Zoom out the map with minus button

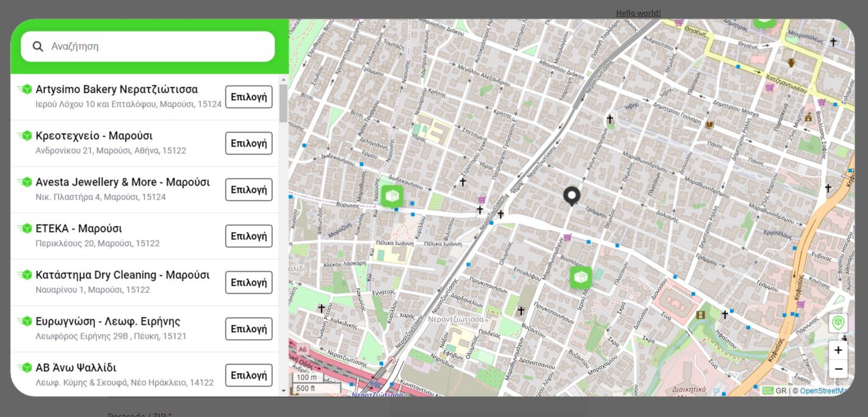838,369
